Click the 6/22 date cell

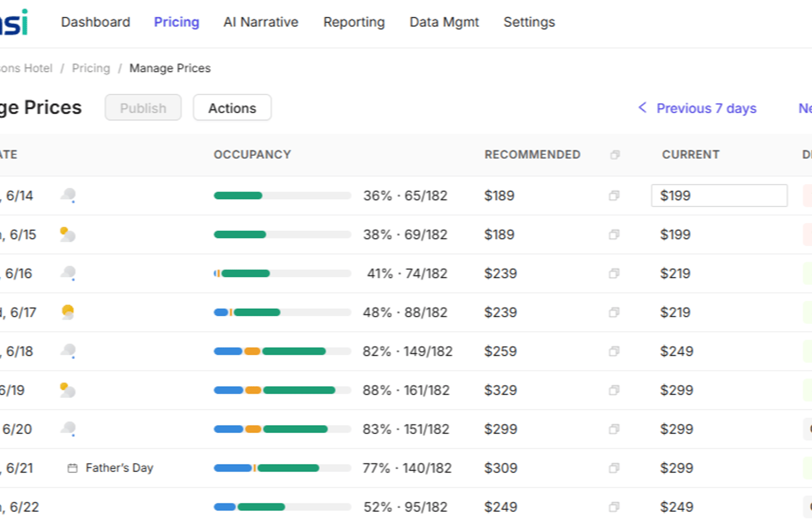(19, 507)
